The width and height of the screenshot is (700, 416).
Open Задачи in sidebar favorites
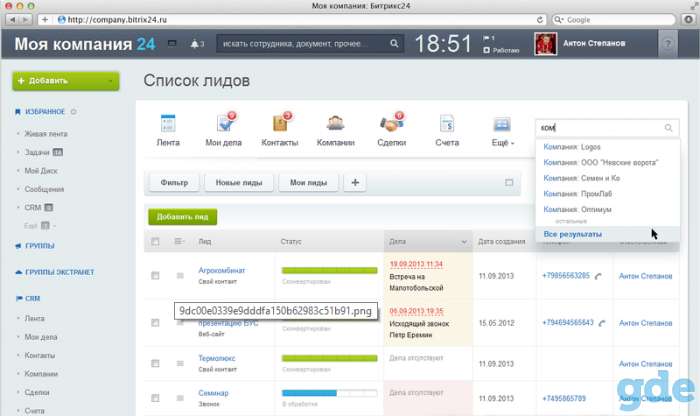[37, 152]
